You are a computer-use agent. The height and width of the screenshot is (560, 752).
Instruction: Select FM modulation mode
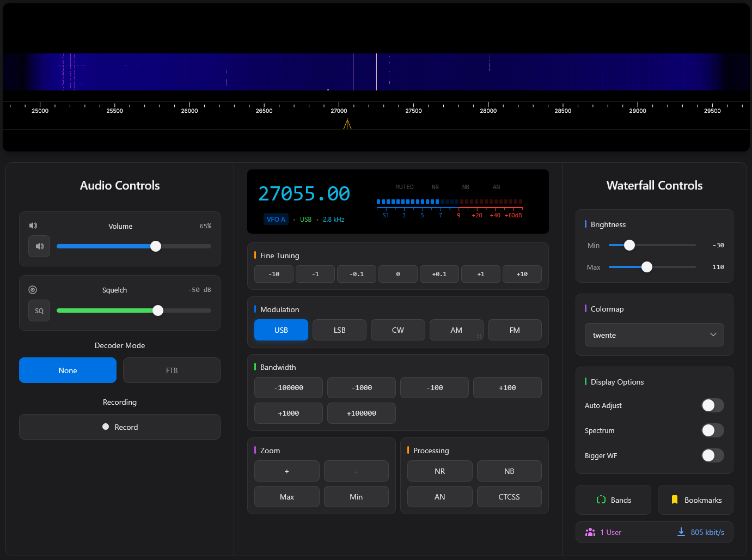pos(515,330)
